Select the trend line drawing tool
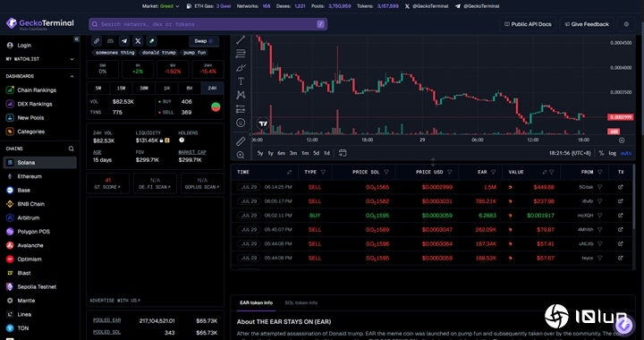The image size is (644, 340). [241, 40]
